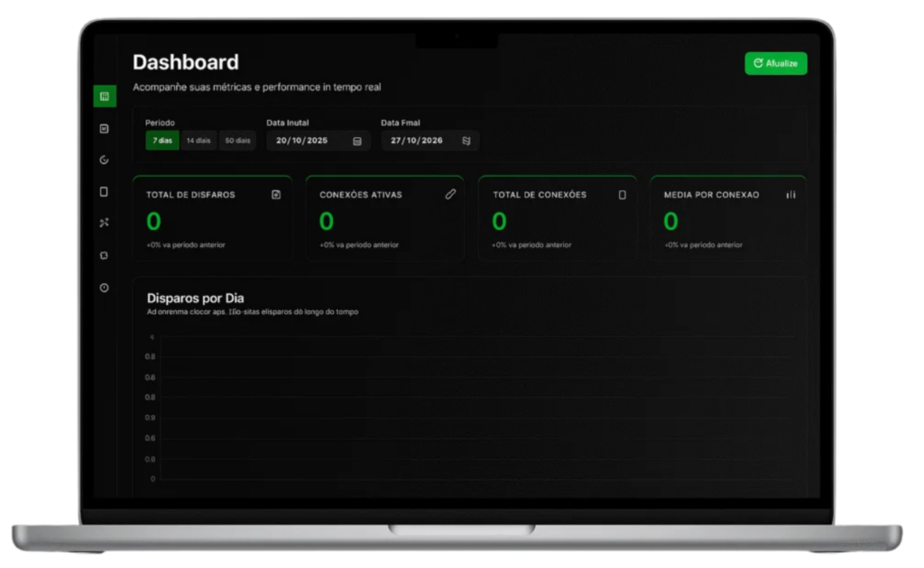
Task: Click the pencil icon on Conexões Ativas card
Action: [450, 195]
